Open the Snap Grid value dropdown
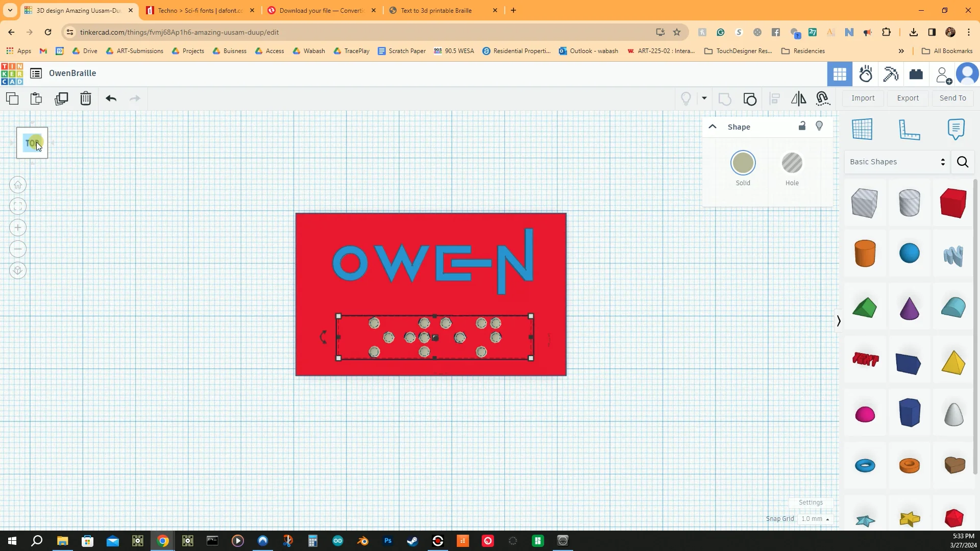 click(x=815, y=518)
